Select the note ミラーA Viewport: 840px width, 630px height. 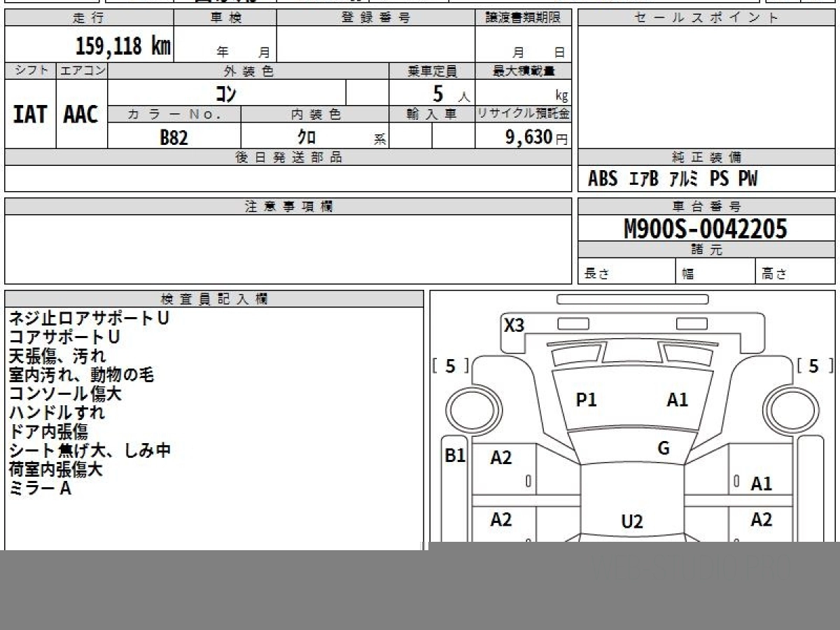[x=40, y=488]
